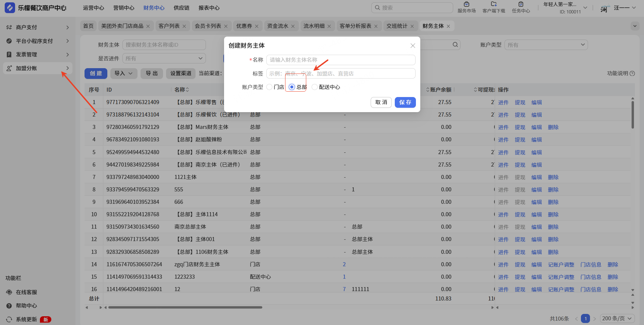The height and width of the screenshot is (325, 644).
Task: Click the table's vertical scrollbar
Action: (633, 114)
